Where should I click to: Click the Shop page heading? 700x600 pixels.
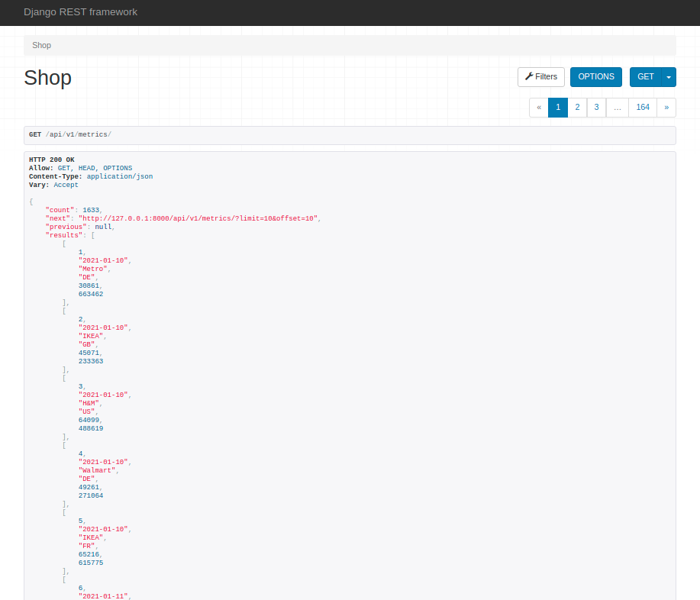47,77
